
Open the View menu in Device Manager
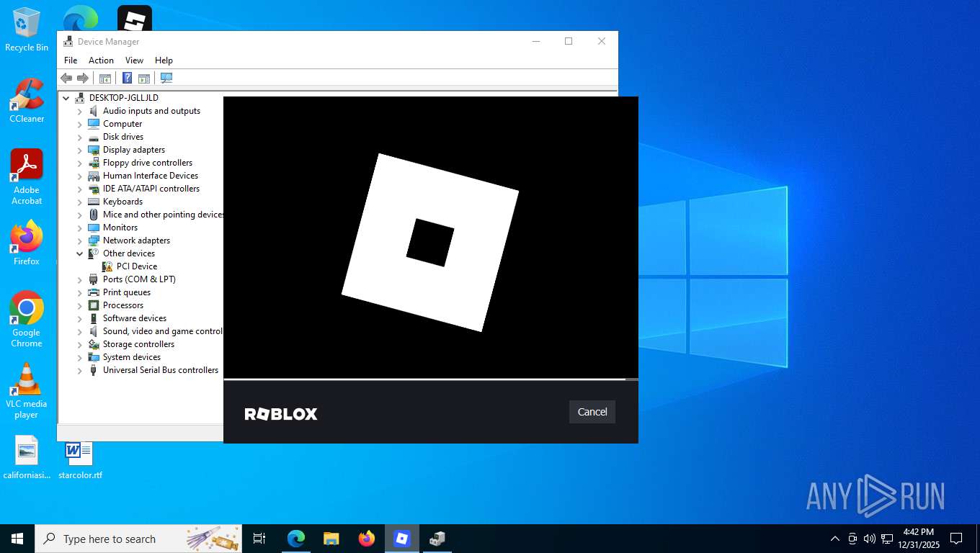(134, 60)
